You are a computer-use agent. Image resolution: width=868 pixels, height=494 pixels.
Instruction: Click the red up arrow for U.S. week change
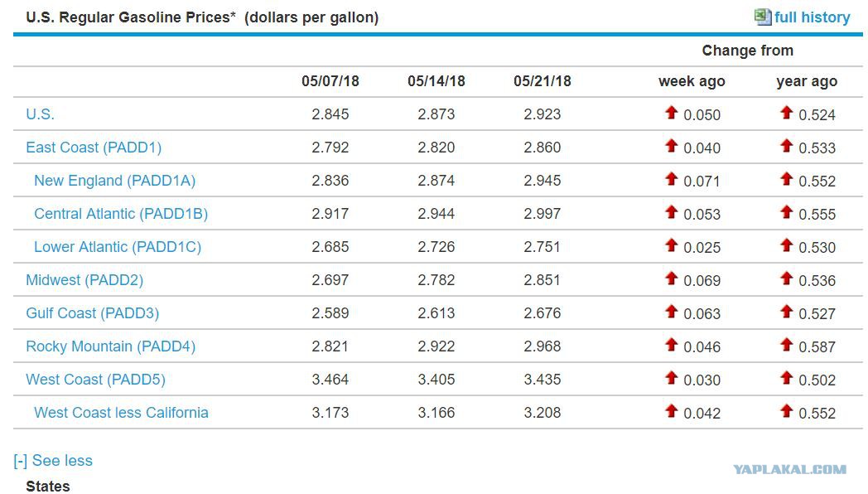point(672,114)
